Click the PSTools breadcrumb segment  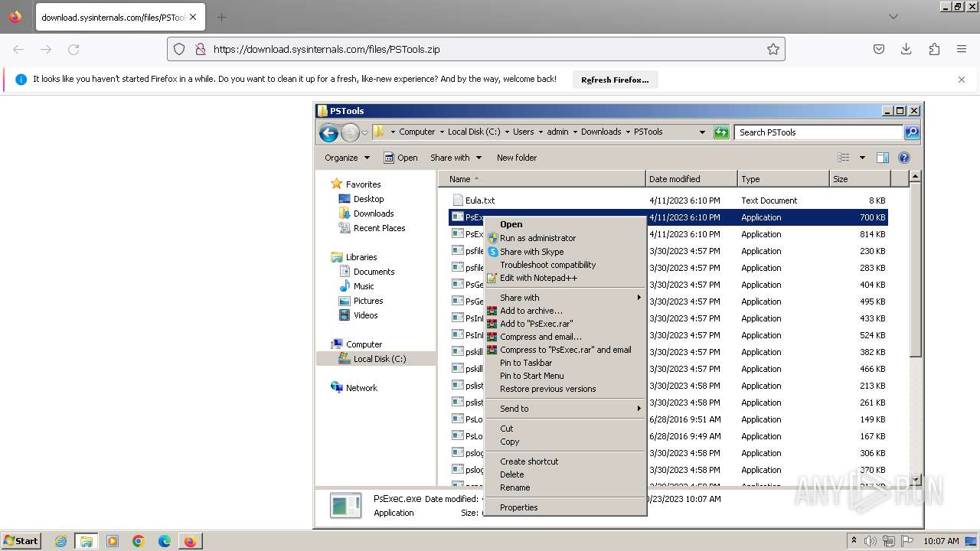(x=648, y=132)
